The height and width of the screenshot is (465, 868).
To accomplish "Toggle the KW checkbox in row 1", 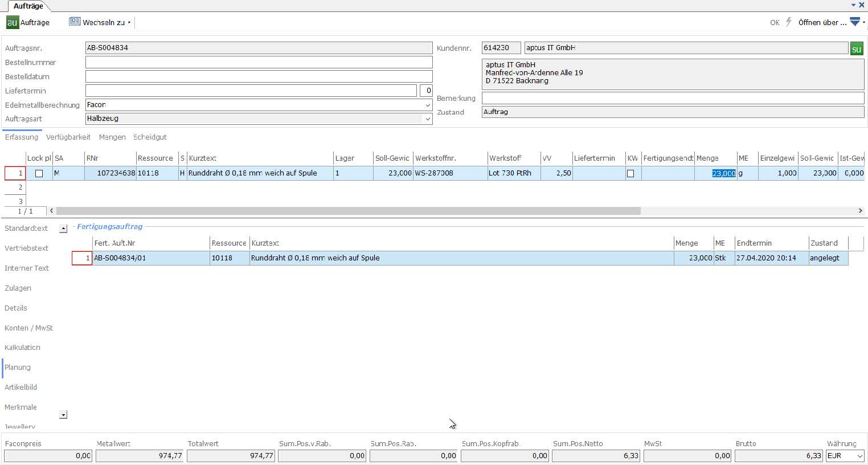I will pyautogui.click(x=630, y=173).
